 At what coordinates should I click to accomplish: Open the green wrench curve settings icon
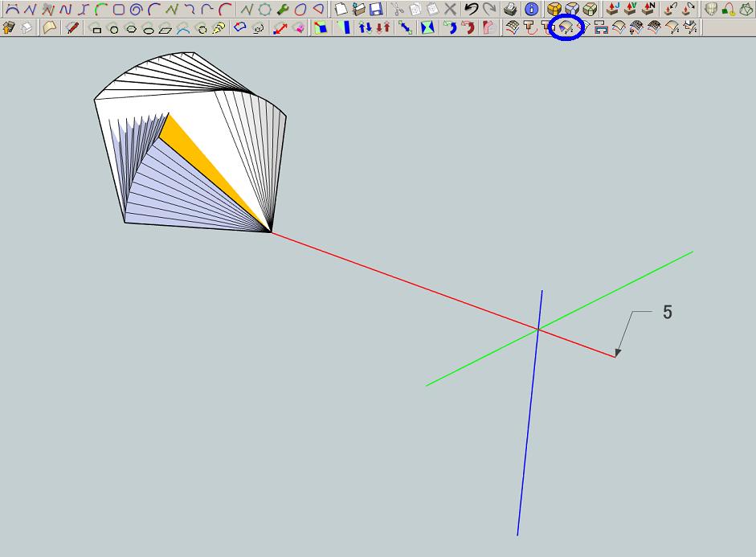[283, 9]
